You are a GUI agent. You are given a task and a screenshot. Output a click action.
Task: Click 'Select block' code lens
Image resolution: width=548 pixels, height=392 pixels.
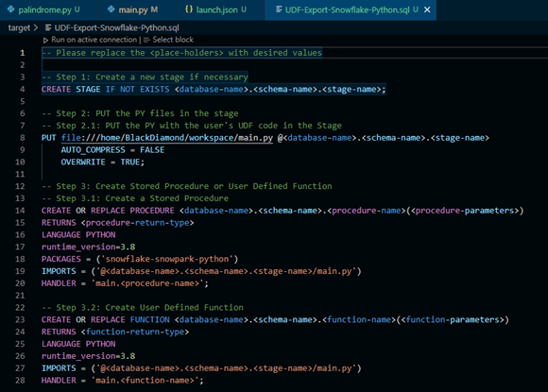pos(173,40)
